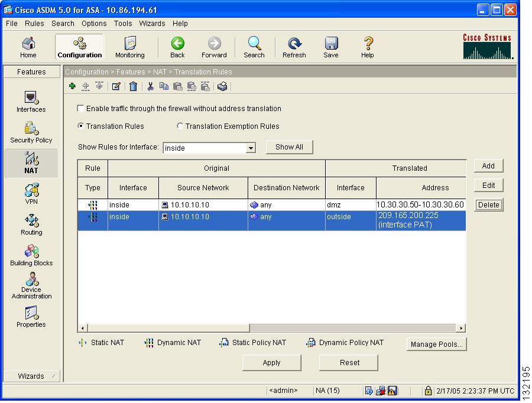Open the Tools menu
Image resolution: width=532 pixels, height=403 pixels.
point(123,24)
